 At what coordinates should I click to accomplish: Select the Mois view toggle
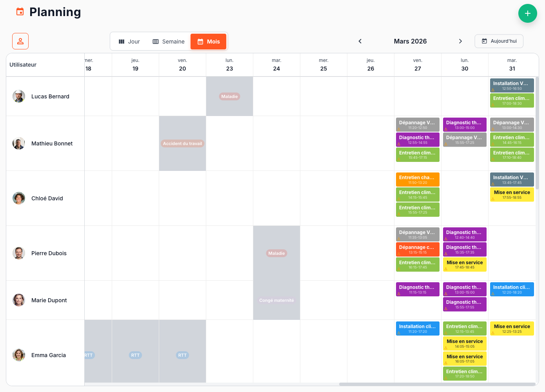[208, 41]
